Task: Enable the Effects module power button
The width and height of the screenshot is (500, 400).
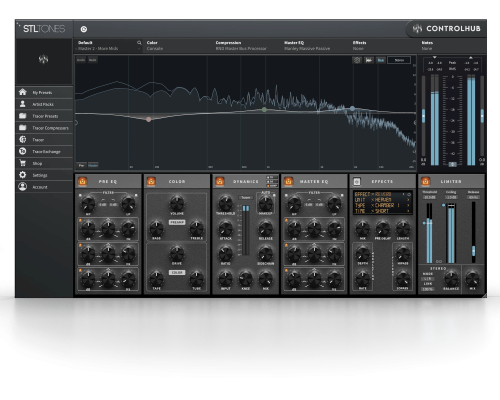Action: (x=357, y=181)
